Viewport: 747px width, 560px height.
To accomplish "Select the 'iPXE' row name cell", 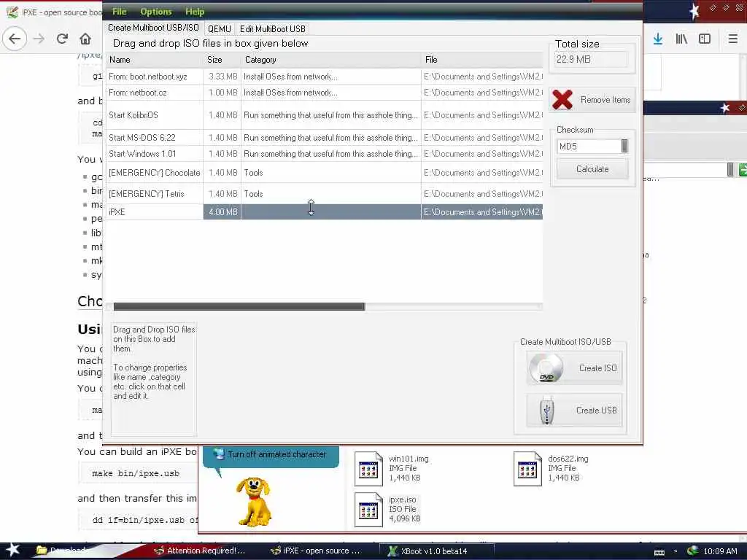I will coord(155,212).
